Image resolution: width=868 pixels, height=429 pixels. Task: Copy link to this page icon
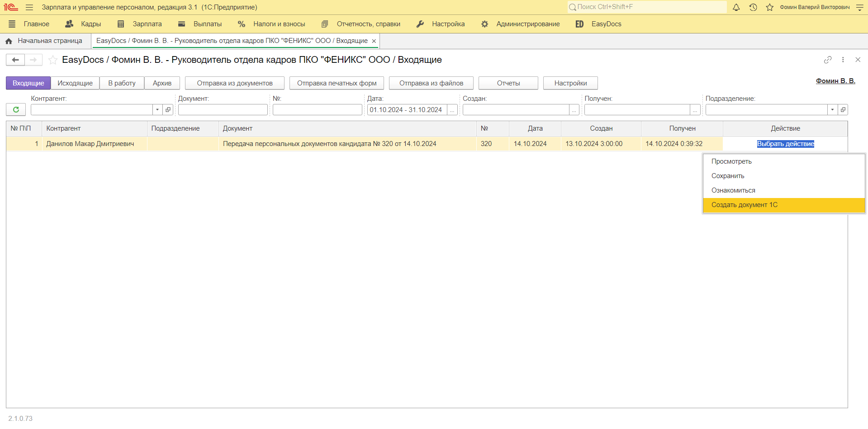click(827, 60)
